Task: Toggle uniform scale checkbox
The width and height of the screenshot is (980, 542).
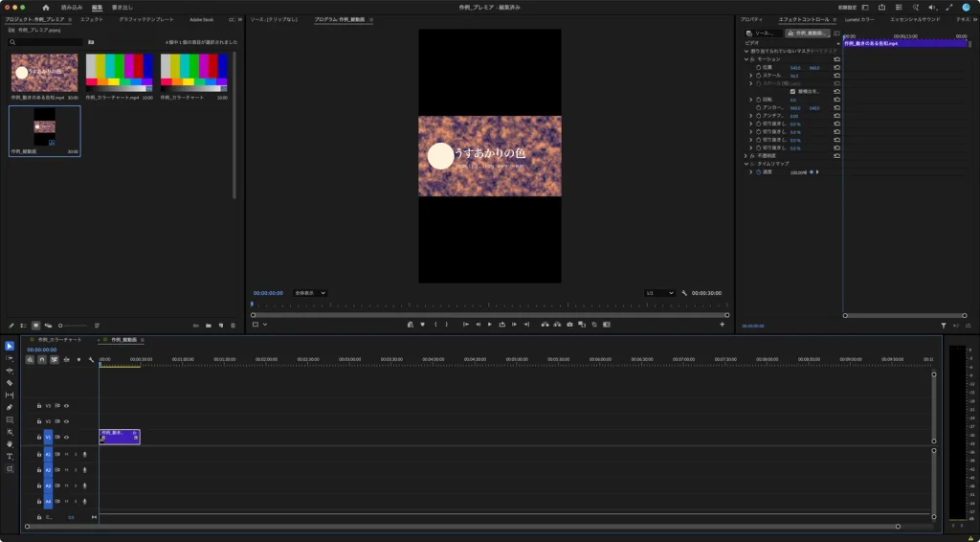Action: (x=792, y=91)
